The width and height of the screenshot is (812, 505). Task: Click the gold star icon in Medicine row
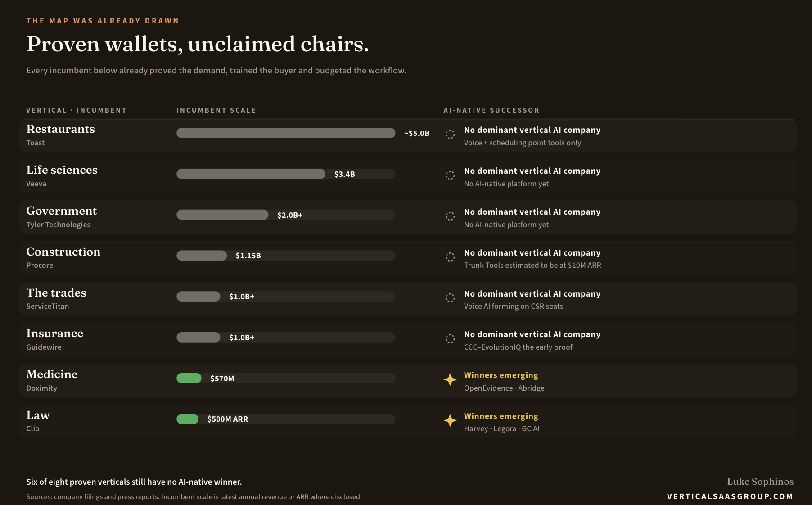[x=450, y=380]
